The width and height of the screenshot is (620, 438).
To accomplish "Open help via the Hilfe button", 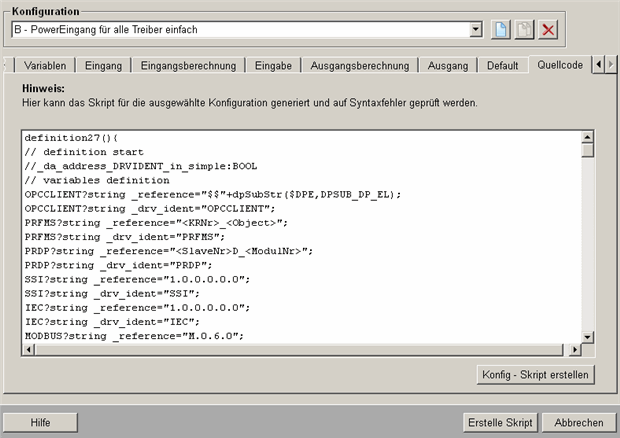I will pos(40,422).
